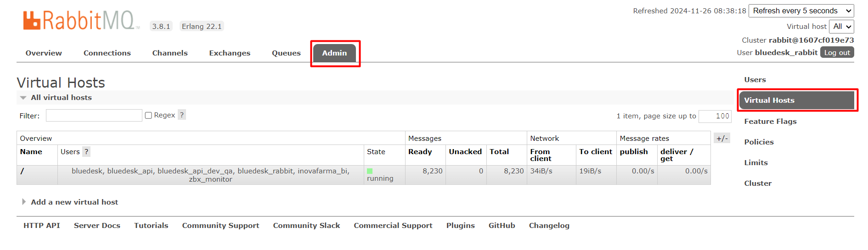Open the Connections tab

click(107, 53)
